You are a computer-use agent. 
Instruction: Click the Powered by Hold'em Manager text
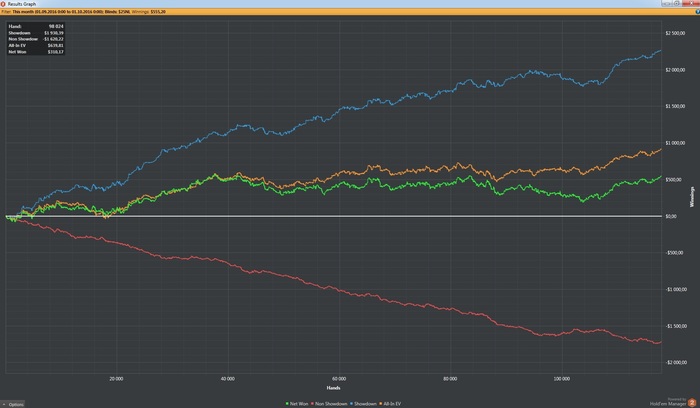coord(668,402)
